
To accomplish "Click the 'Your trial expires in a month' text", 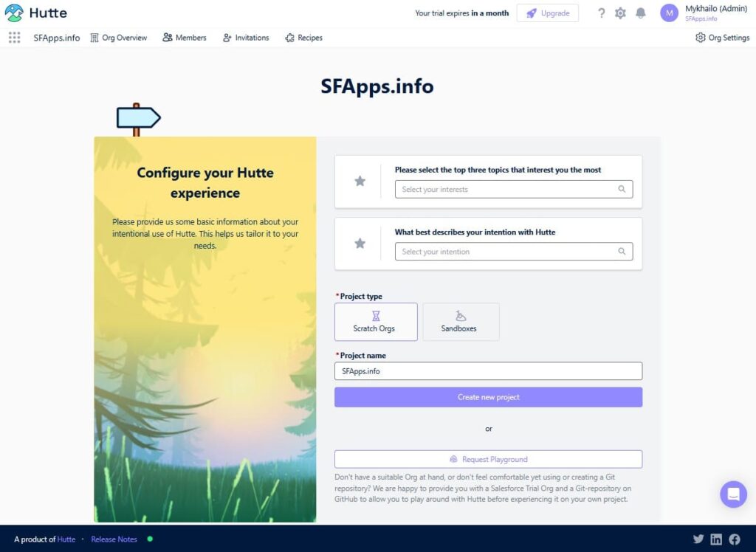I will pos(462,13).
